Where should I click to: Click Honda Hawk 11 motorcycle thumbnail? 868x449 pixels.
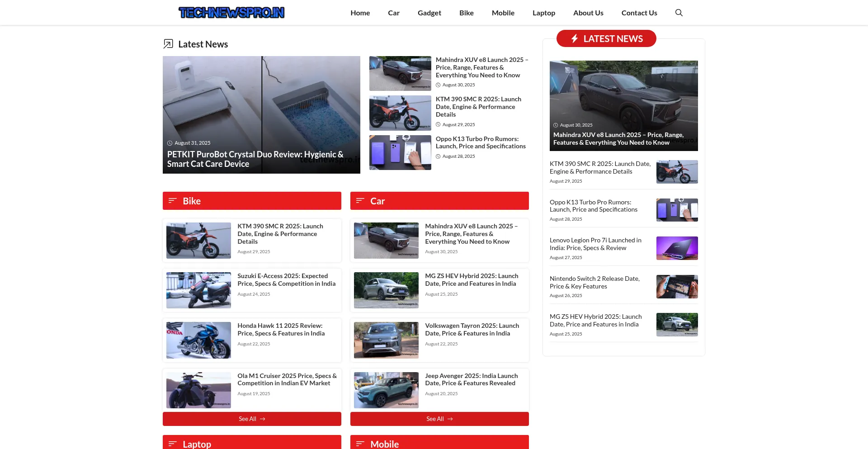click(x=198, y=340)
